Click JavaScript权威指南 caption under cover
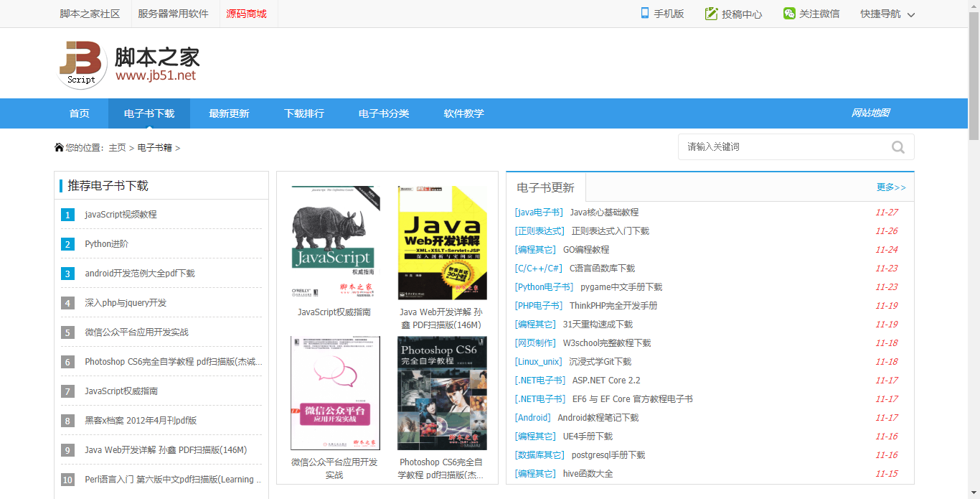The width and height of the screenshot is (980, 499). (334, 312)
